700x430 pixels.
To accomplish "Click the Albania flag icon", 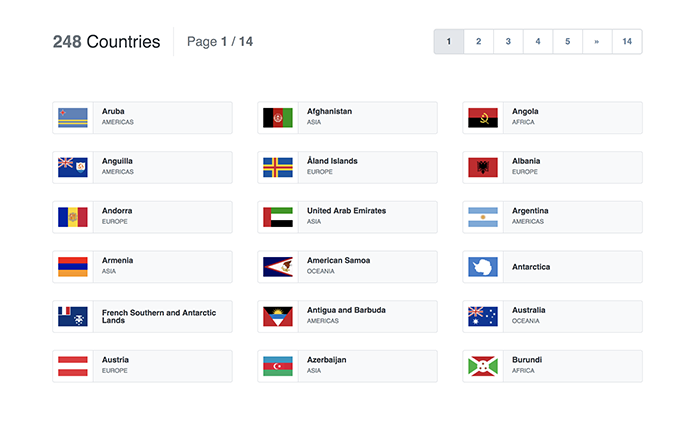I will click(x=483, y=167).
